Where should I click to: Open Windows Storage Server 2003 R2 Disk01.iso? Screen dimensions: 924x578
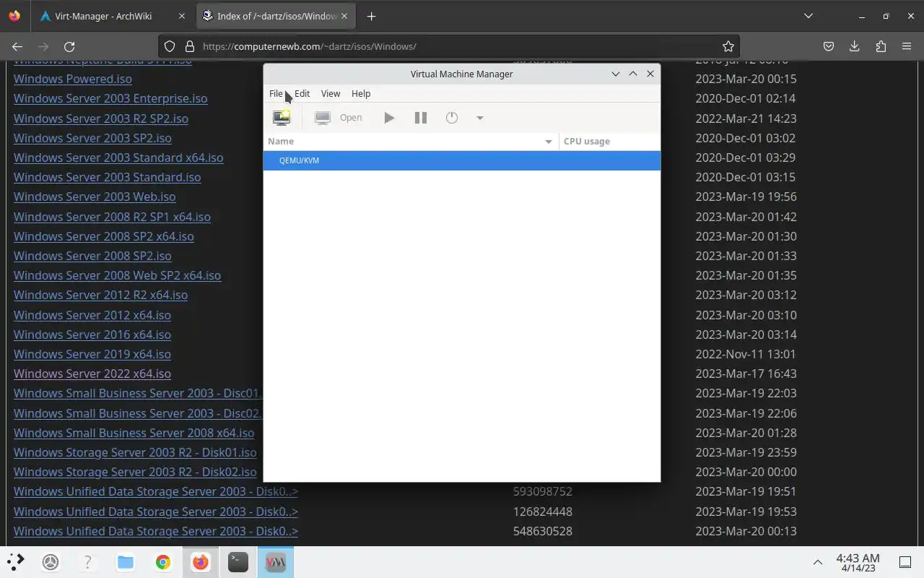135,452
